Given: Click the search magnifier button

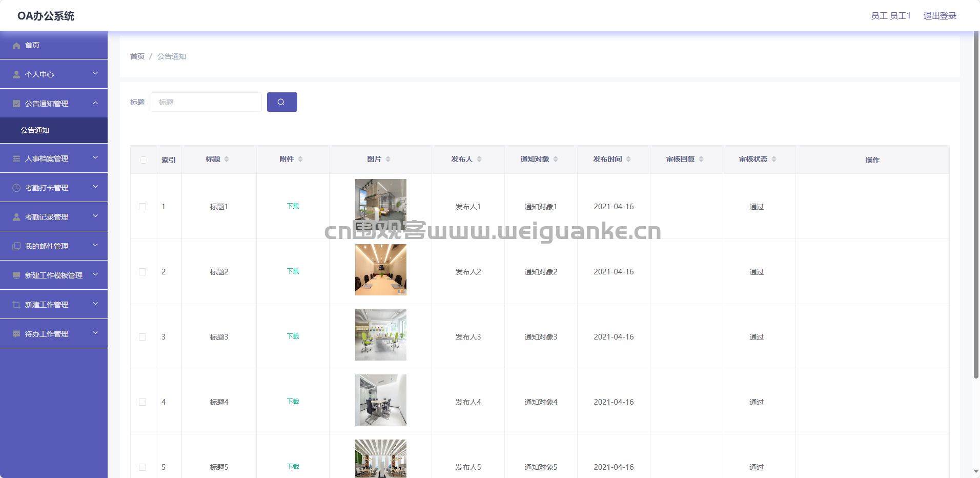Looking at the screenshot, I should [x=282, y=102].
